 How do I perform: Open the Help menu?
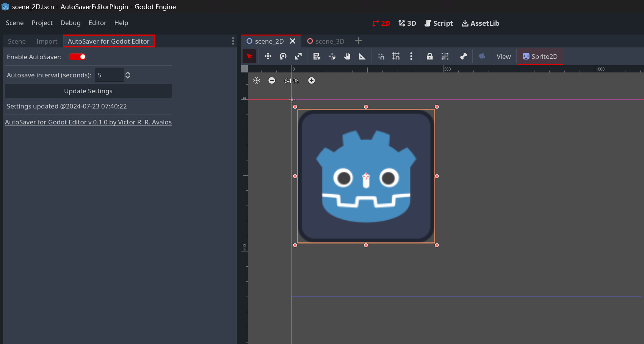coord(121,23)
